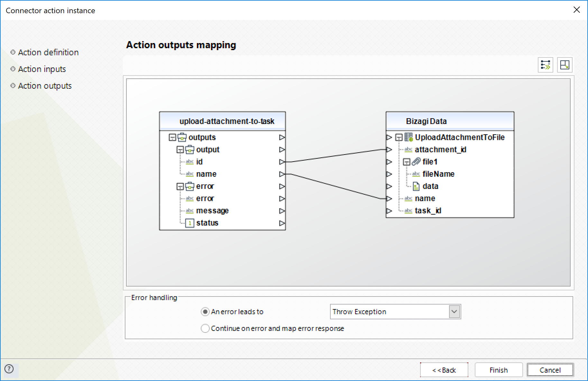Screen dimensions: 588x381
Task: Click the paperclip icon beside file1
Action: [416, 162]
